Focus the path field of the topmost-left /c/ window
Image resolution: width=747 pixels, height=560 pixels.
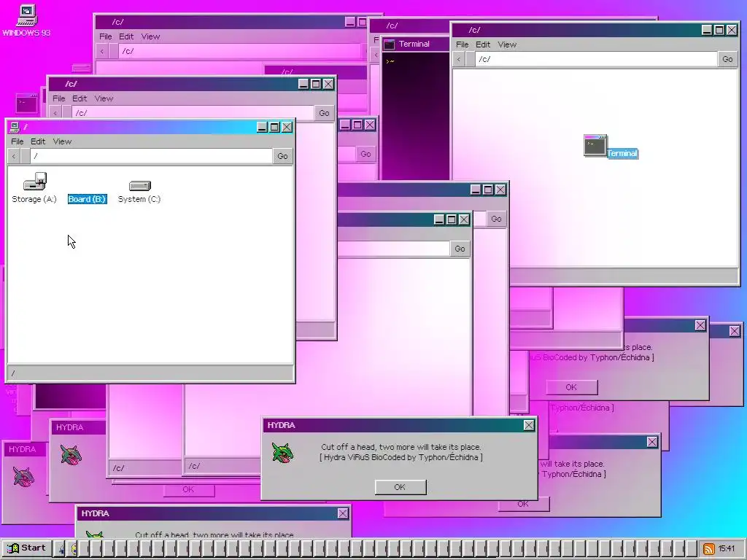[241, 51]
